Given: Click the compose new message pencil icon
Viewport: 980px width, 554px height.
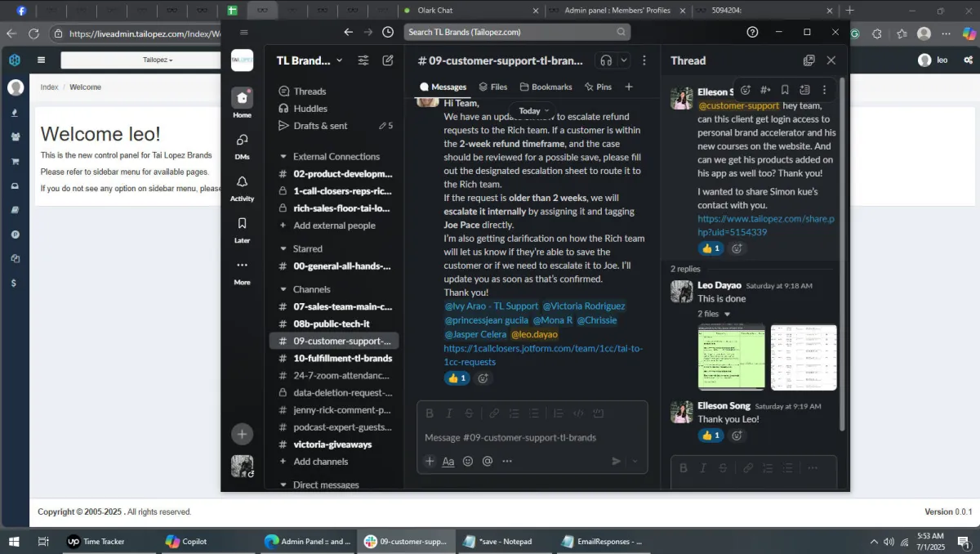Looking at the screenshot, I should pos(388,60).
